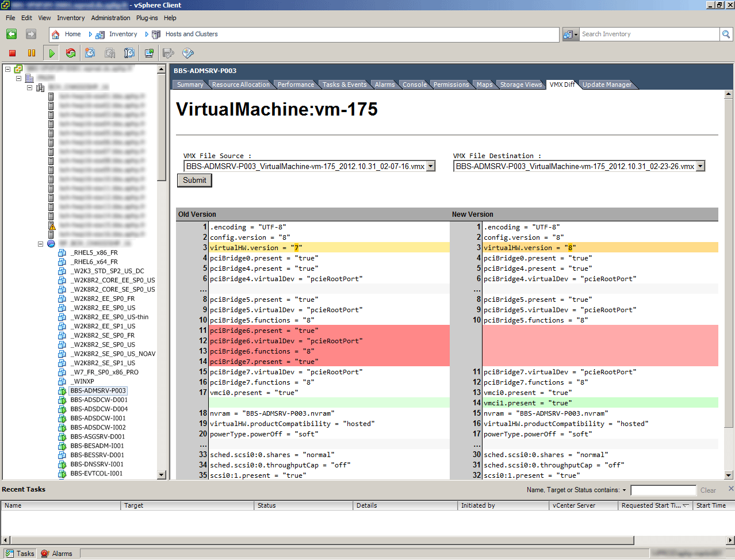Click the diff view scroll up arrow
The image size is (735, 560).
click(x=729, y=94)
